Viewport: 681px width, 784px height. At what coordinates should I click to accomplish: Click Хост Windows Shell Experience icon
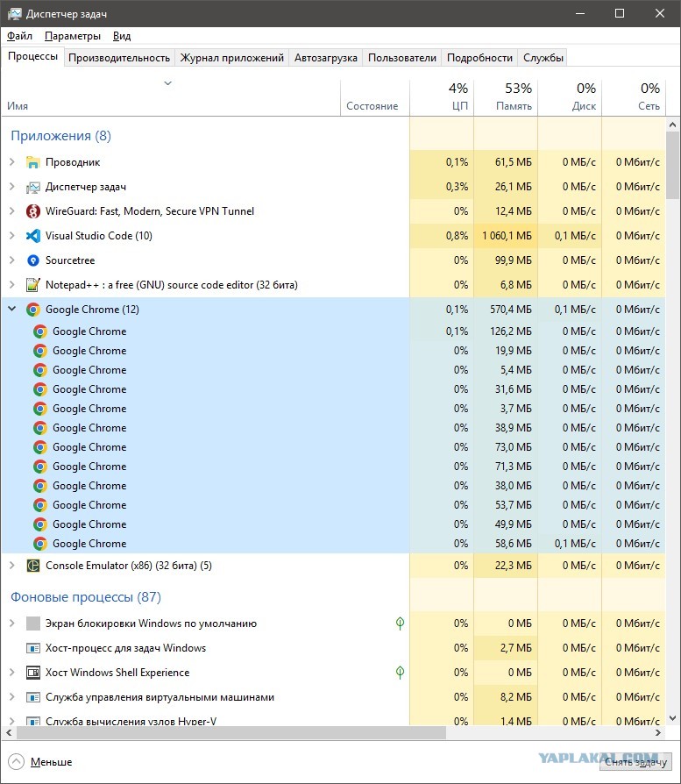pyautogui.click(x=33, y=673)
